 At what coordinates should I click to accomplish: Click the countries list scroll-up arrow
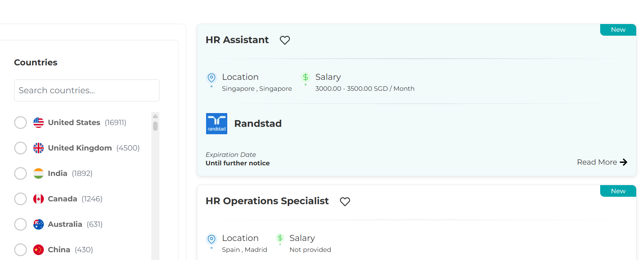[x=155, y=116]
